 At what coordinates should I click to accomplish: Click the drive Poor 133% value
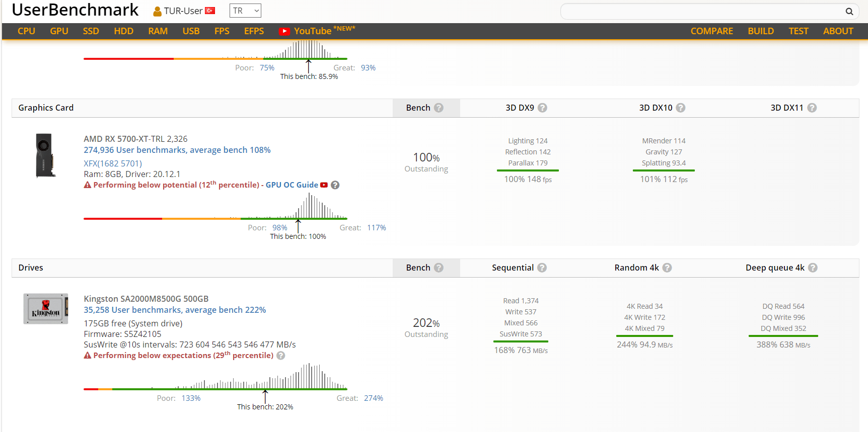coord(191,398)
